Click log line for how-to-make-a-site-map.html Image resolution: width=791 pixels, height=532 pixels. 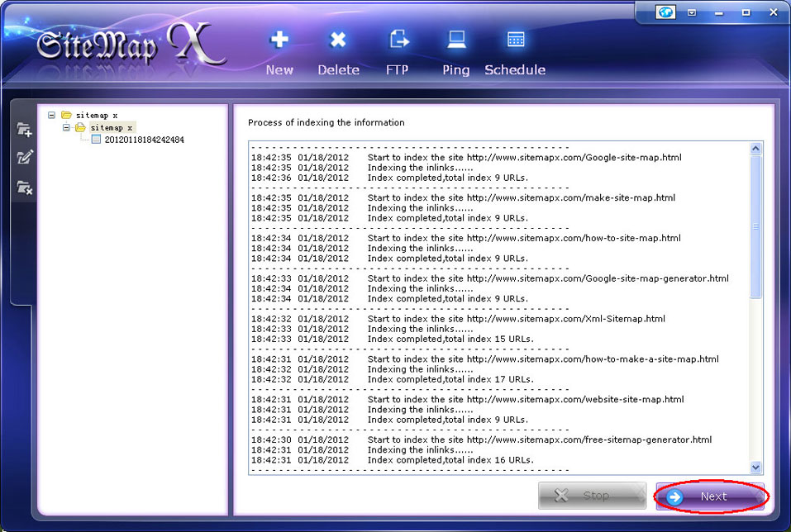(x=485, y=359)
